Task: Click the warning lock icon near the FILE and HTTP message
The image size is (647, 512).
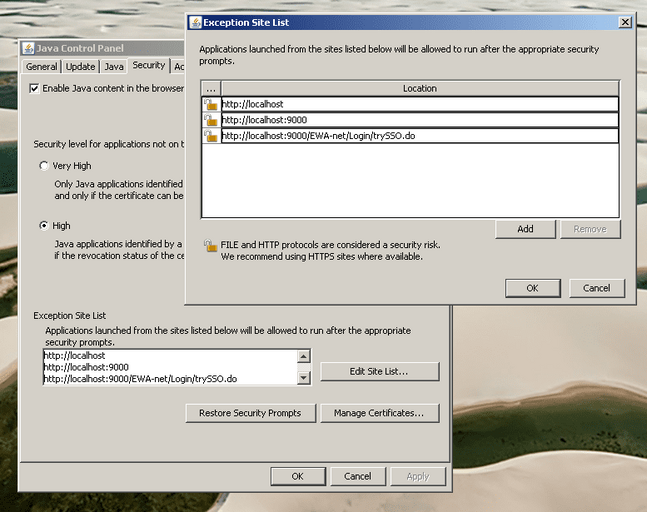Action: (x=210, y=245)
